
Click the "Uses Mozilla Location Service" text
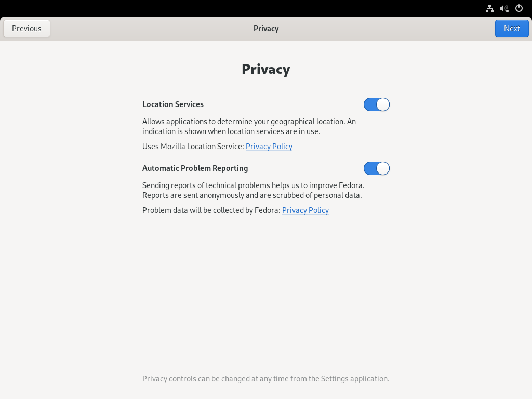(193, 147)
